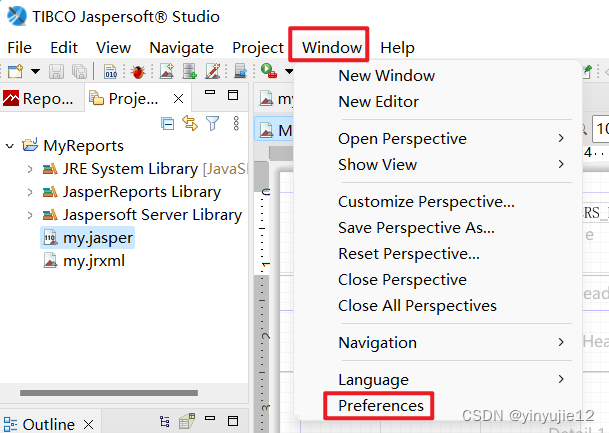Click the Outline thumbnail-view icon
Image resolution: width=609 pixels, height=433 pixels.
tap(187, 421)
